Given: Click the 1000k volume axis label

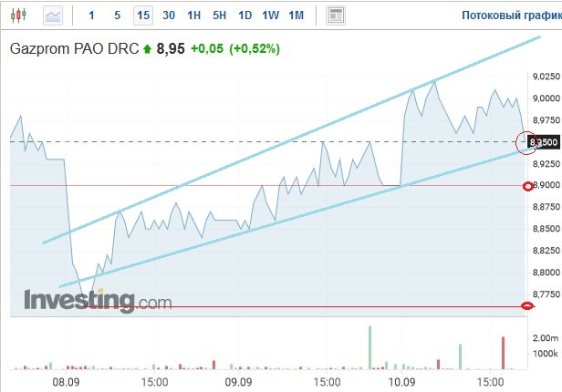Looking at the screenshot, I should pos(546,354).
